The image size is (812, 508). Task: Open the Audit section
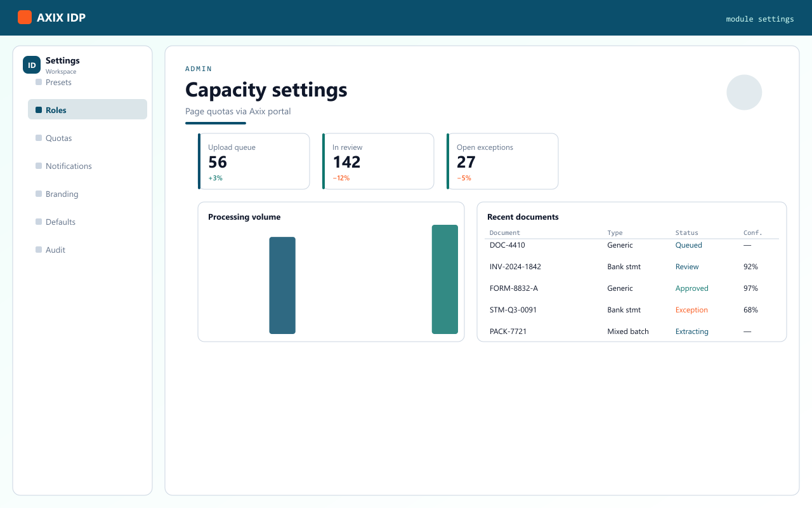[x=88, y=250]
